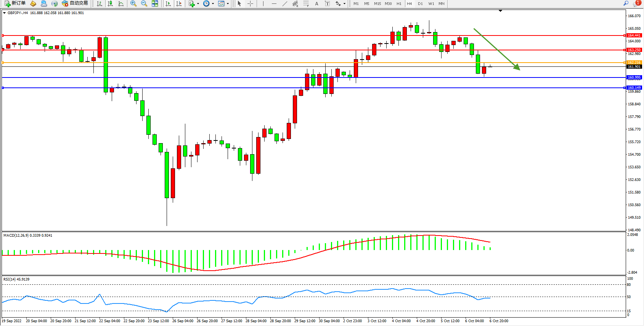Viewport: 644px width, 326px height.
Task: Switch chart to bar chart mode
Action: pyautogui.click(x=100, y=3)
